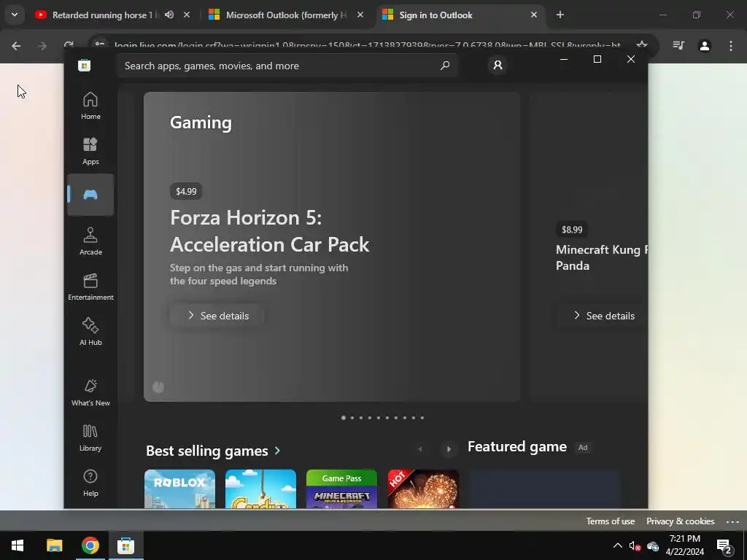Open Arcade section in Store sidebar
This screenshot has width=747, height=560.
pos(90,241)
